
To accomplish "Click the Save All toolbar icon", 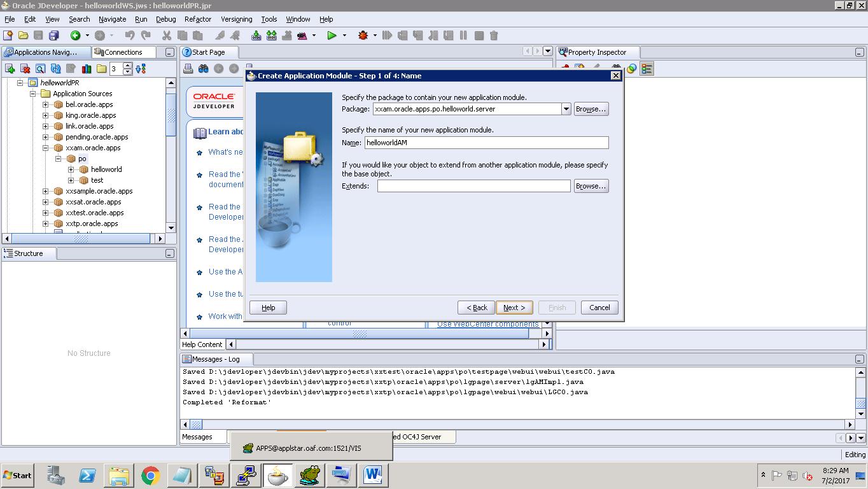I will (x=53, y=36).
